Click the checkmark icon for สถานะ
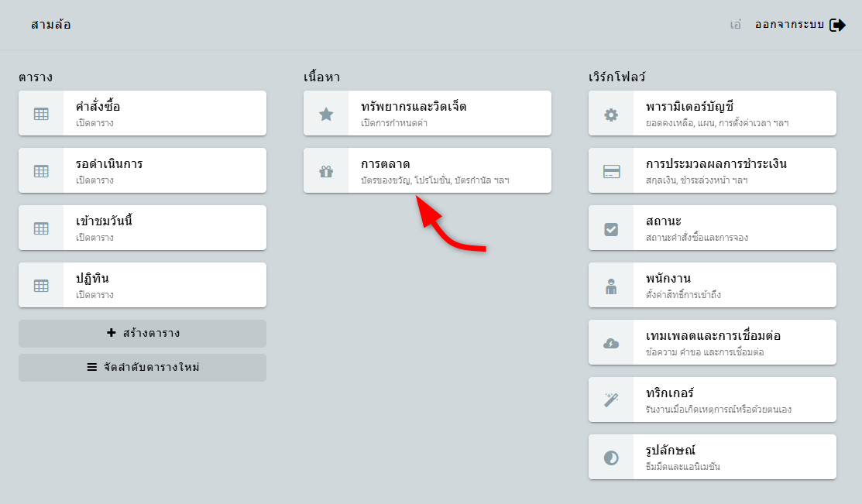 pyautogui.click(x=611, y=228)
